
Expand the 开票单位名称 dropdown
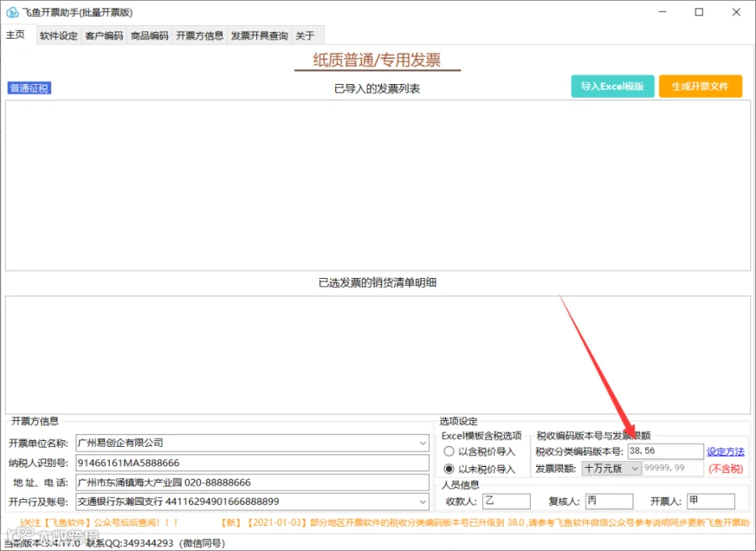tap(423, 443)
